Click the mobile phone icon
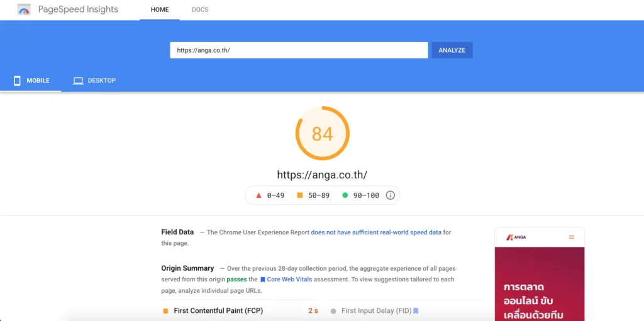This screenshot has height=321, width=644. pyautogui.click(x=17, y=81)
